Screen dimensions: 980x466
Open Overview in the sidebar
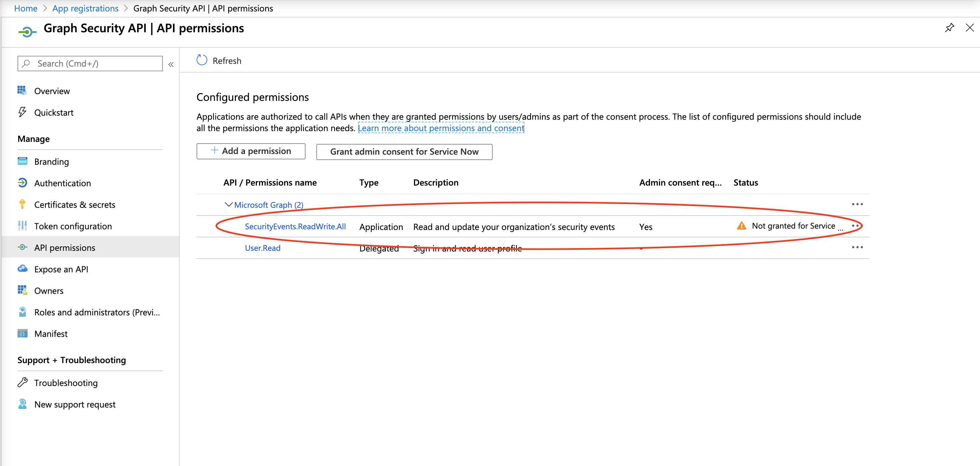point(52,91)
